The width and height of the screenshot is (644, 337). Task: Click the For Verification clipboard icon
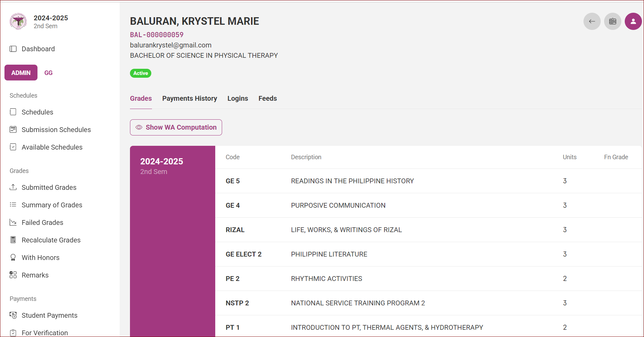13,333
